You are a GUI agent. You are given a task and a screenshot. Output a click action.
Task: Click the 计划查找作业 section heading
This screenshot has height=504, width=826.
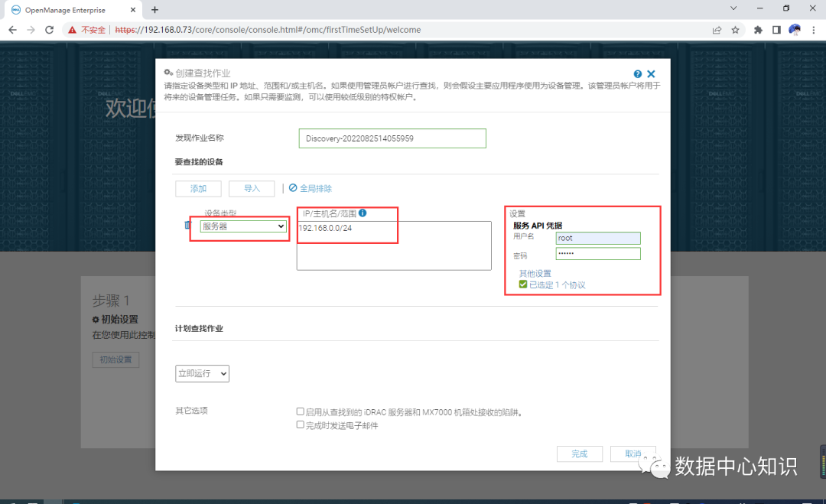pyautogui.click(x=199, y=329)
